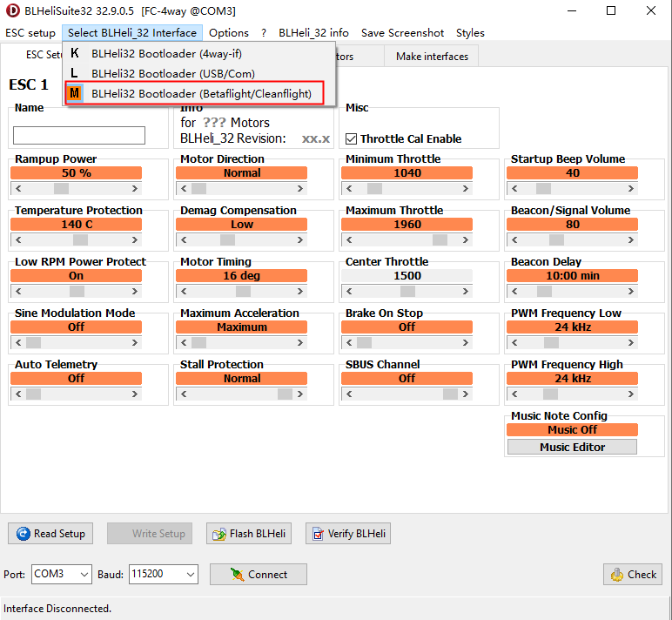The width and height of the screenshot is (672, 620).
Task: Click the Rampup Power slider thumb
Action: coord(61,189)
